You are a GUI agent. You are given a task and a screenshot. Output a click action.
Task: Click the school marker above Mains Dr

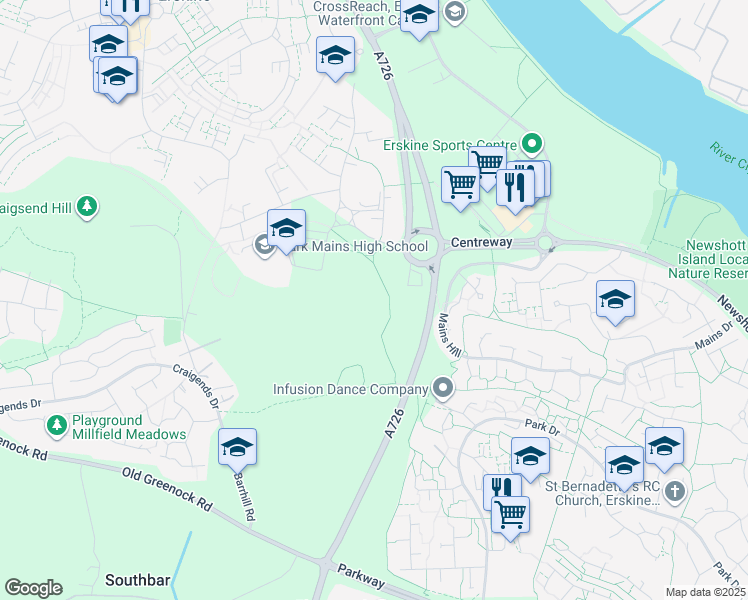615,303
